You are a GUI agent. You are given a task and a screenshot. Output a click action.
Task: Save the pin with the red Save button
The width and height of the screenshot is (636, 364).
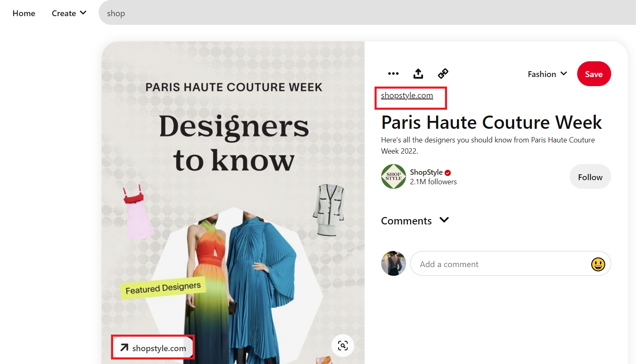tap(594, 74)
